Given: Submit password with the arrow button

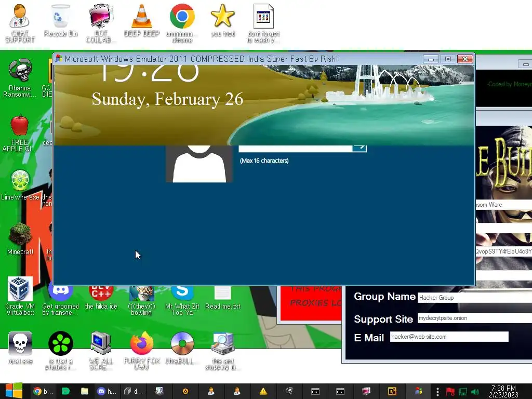Looking at the screenshot, I should (x=360, y=148).
